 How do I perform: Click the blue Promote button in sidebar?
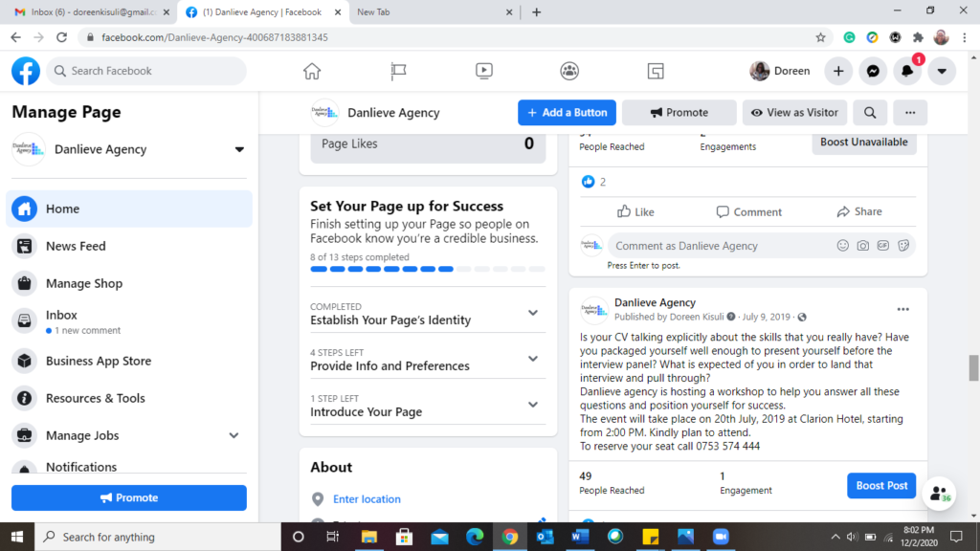(x=129, y=497)
